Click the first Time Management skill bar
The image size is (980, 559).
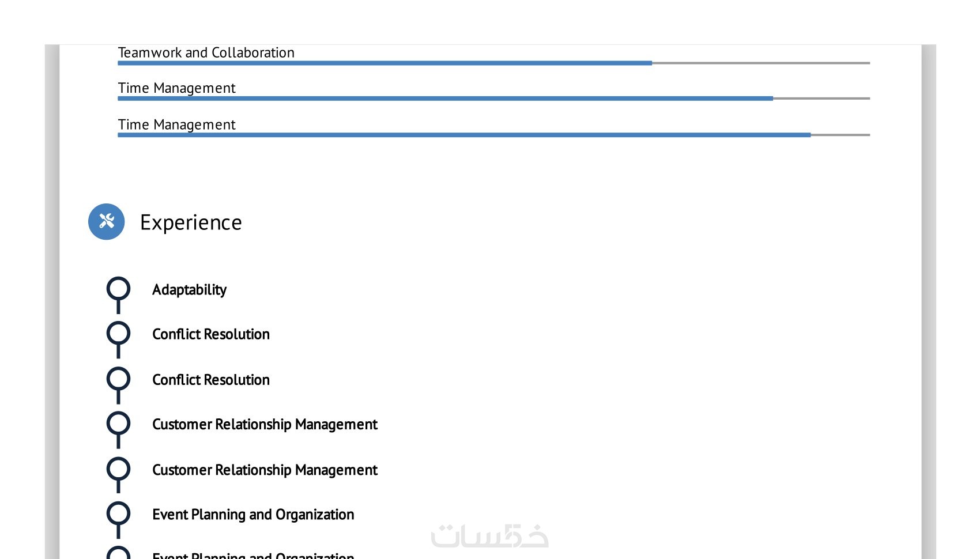point(493,99)
